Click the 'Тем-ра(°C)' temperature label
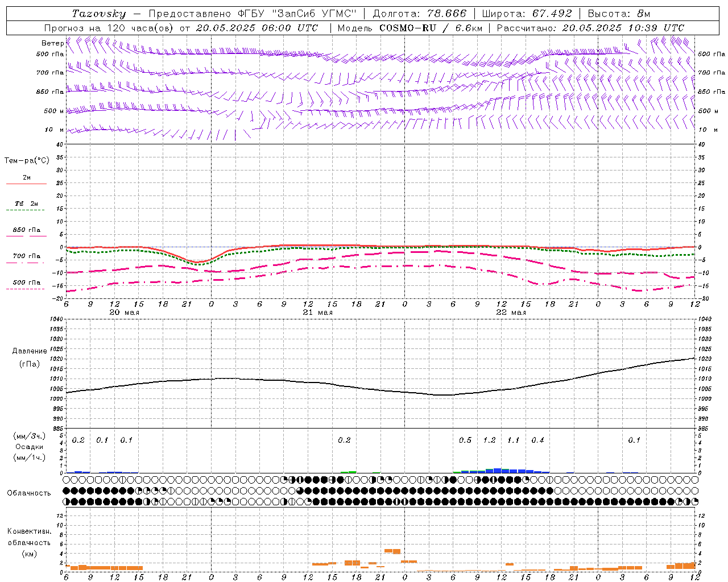728x582 pixels. click(x=27, y=161)
